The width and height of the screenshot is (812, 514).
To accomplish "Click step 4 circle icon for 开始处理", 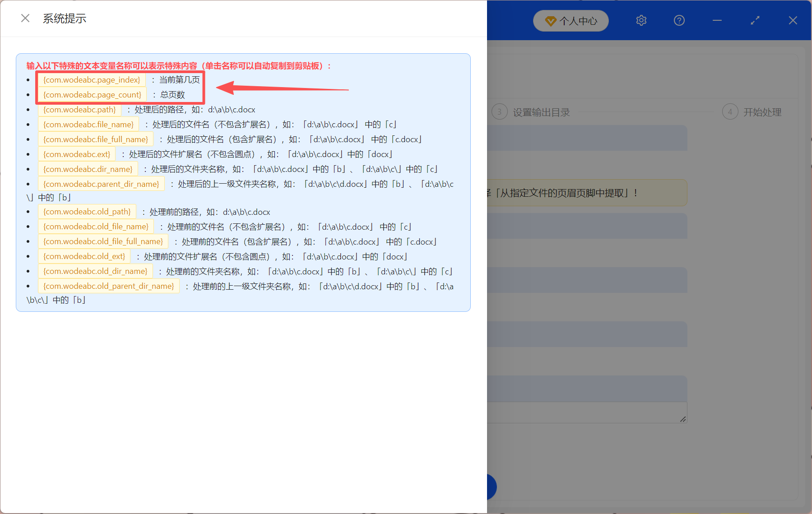I will point(730,111).
